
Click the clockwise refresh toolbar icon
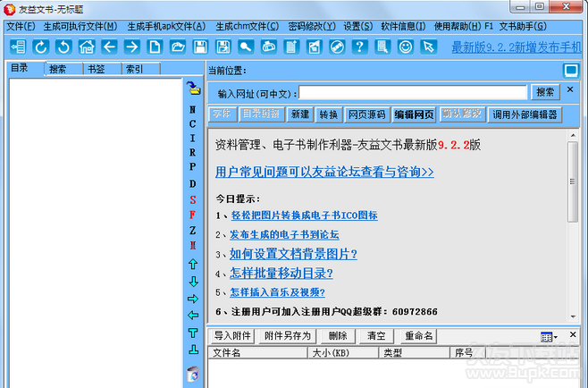click(41, 46)
